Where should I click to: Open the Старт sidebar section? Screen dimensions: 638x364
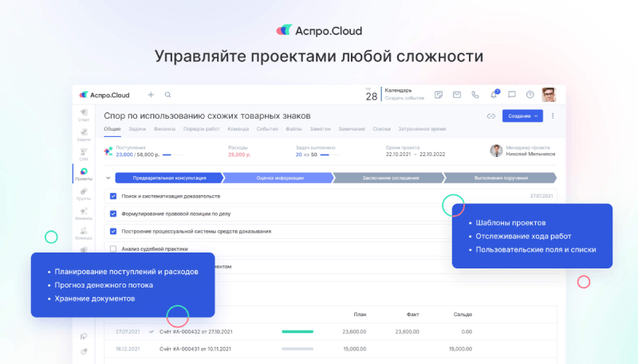[x=84, y=115]
